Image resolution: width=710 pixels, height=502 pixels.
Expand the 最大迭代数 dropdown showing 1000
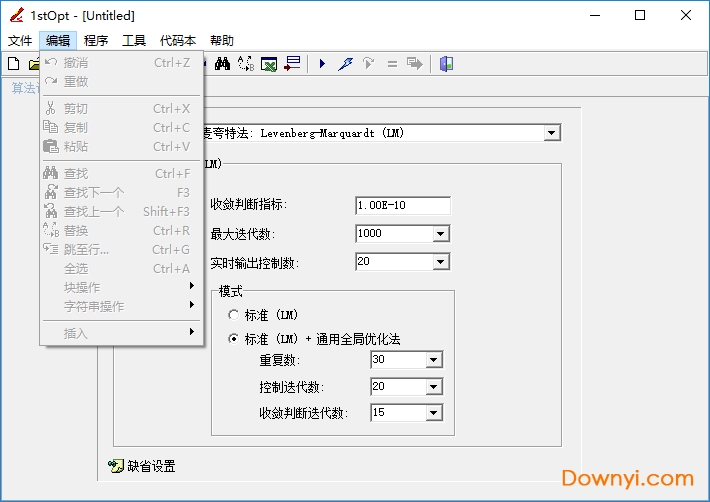[440, 234]
